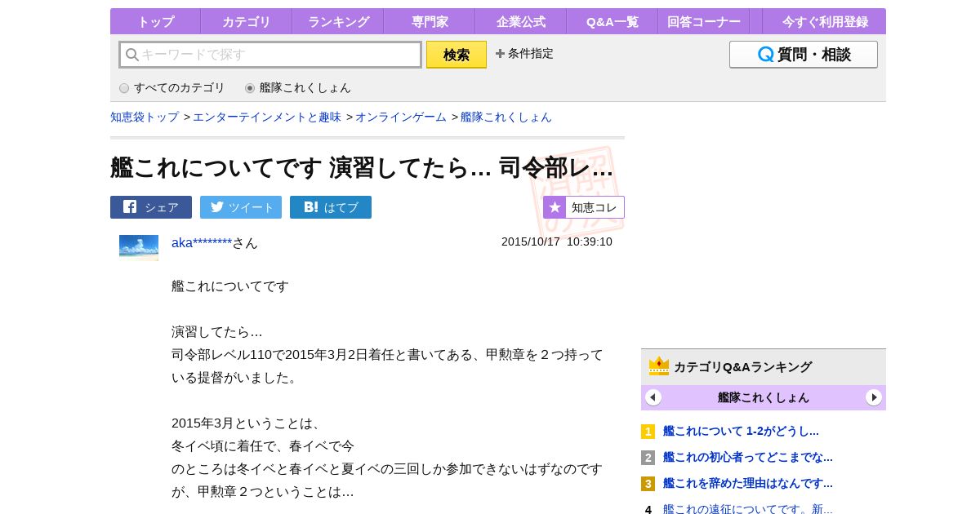Click the 艦隊これくしょん ranking category label

pos(764,397)
